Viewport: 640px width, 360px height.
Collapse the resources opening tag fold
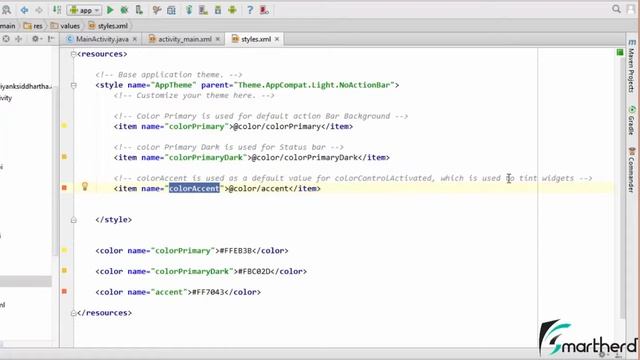pos(73,54)
